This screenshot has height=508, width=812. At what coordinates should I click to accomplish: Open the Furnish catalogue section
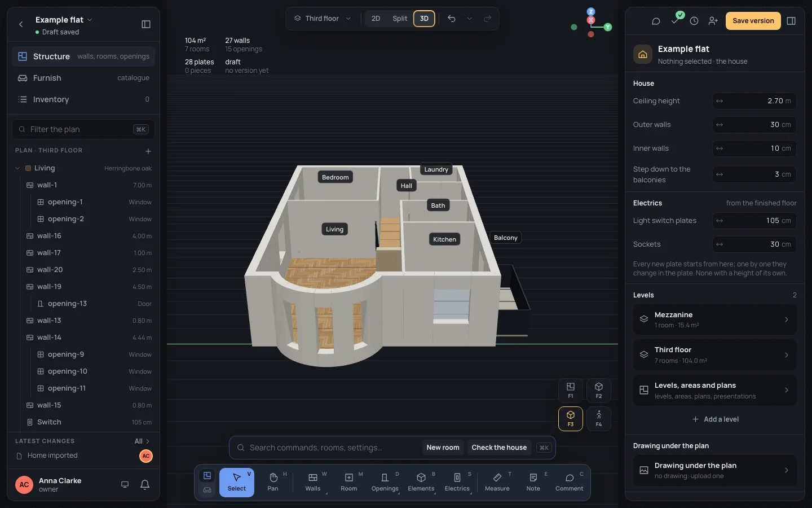tap(83, 78)
